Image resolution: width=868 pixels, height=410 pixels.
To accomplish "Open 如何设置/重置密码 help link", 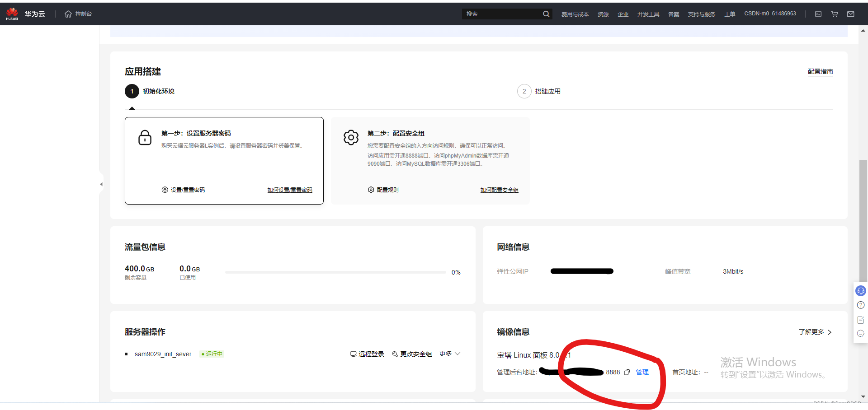I will [x=290, y=190].
